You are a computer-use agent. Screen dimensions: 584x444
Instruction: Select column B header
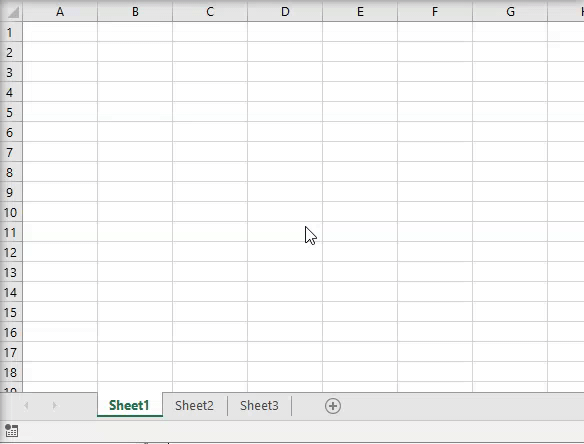point(135,12)
